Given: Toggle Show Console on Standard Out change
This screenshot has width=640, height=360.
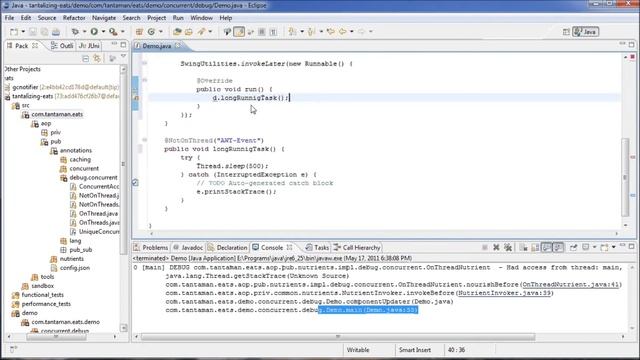Looking at the screenshot, I should click(547, 247).
